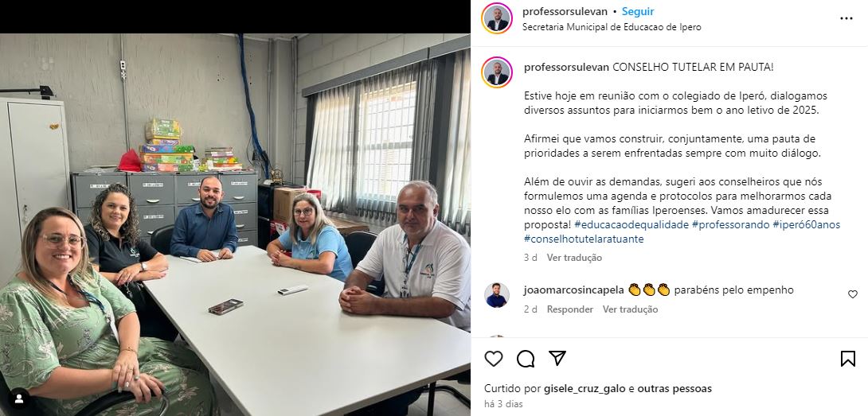Open hashtag #conselhotutelaratuante
The width and height of the screenshot is (868, 416).
(x=584, y=239)
